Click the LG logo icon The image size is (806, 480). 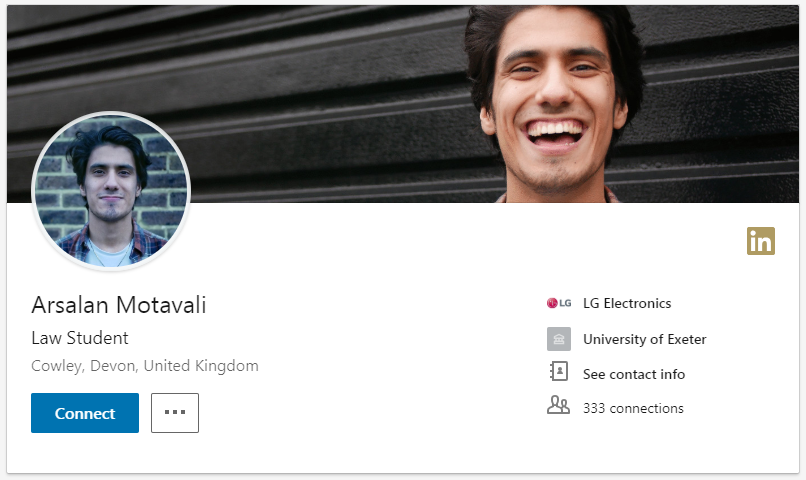click(559, 303)
